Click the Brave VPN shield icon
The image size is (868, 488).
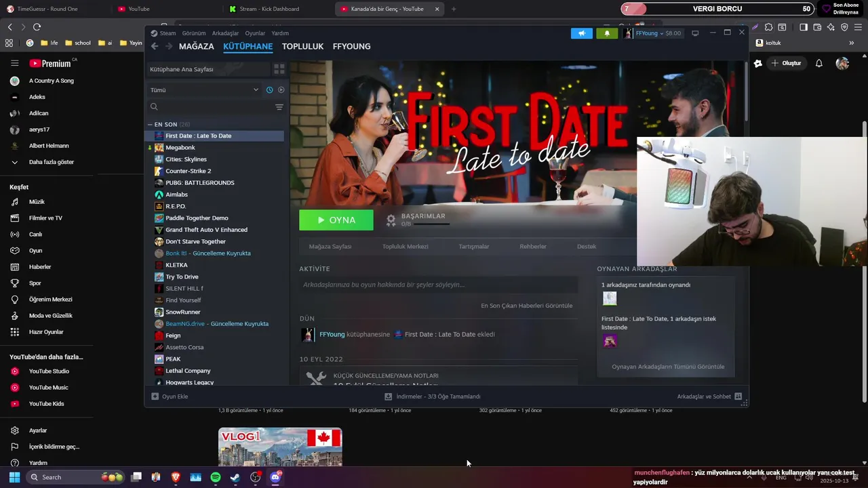[844, 27]
